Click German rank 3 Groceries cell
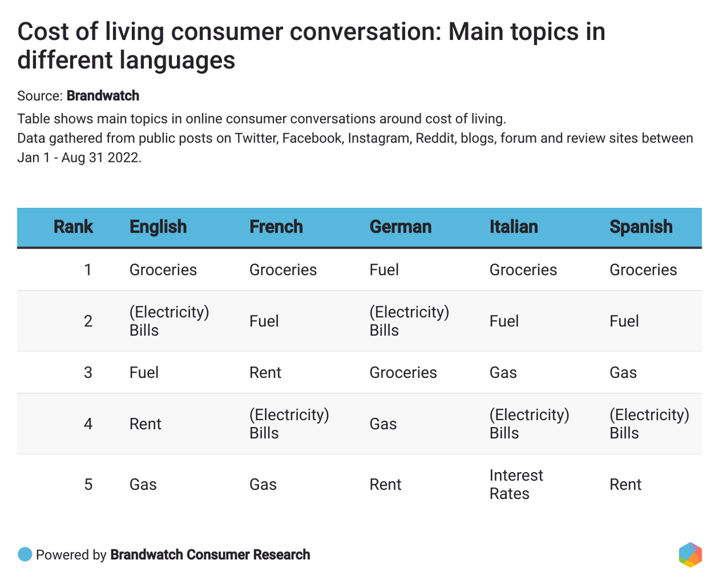This screenshot has height=588, width=719. point(403,372)
